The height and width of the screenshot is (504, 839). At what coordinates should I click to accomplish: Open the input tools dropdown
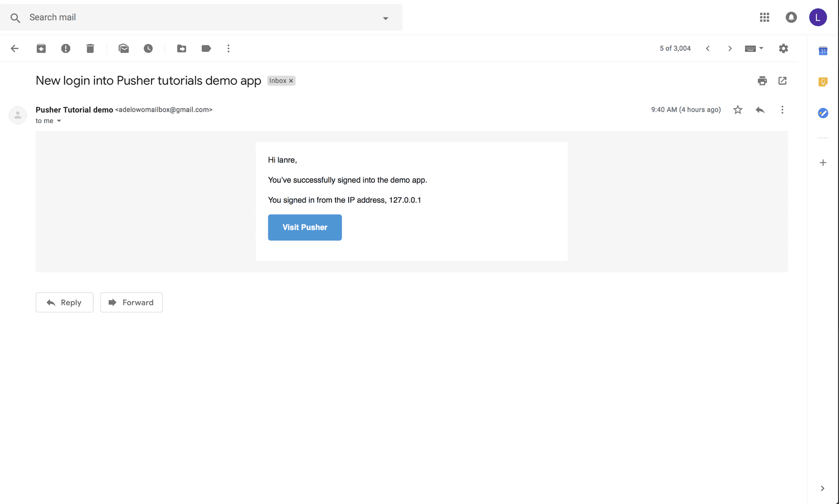click(x=754, y=48)
